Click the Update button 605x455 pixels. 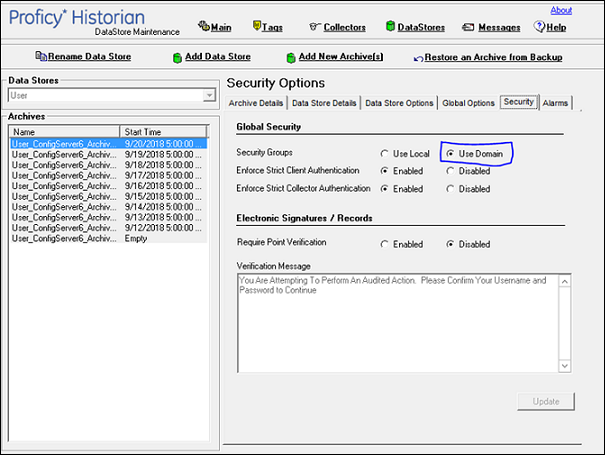[x=546, y=401]
